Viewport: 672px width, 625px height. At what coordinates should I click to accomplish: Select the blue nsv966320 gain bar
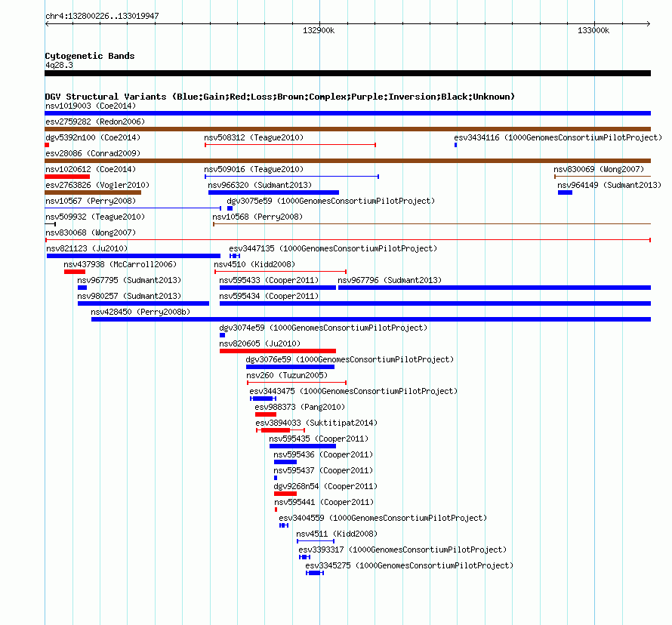pyautogui.click(x=273, y=192)
